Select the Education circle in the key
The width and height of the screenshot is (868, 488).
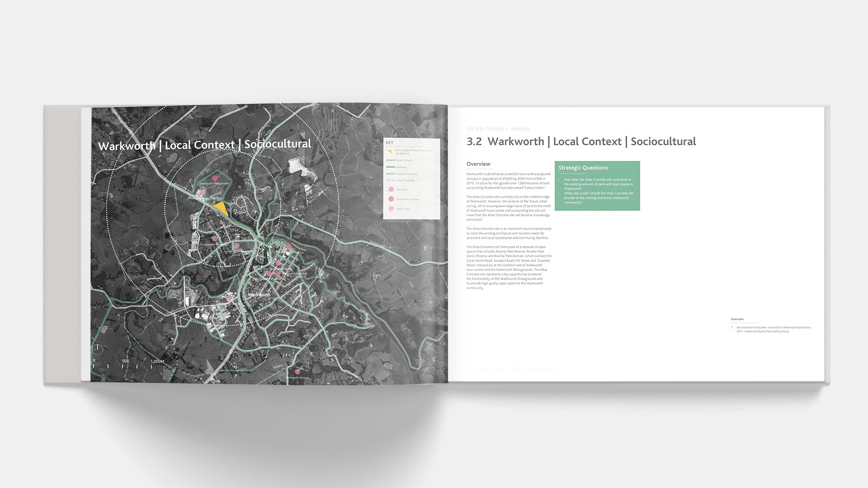tap(391, 190)
